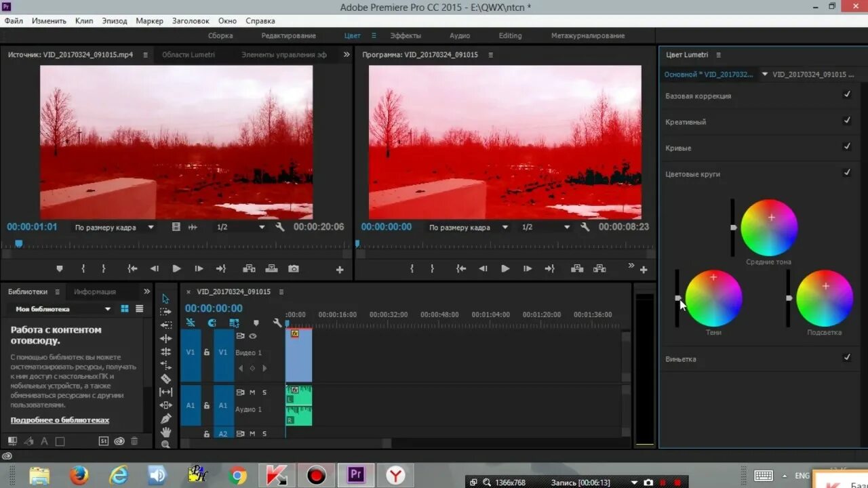Uncheck Креативный section checkbox
This screenshot has height=488, width=868.
(847, 121)
